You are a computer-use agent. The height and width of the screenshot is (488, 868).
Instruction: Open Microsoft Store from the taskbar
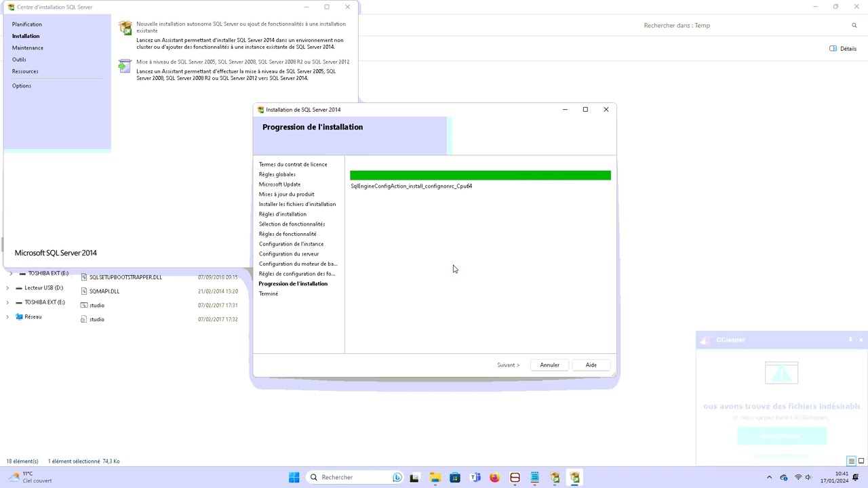point(455,478)
